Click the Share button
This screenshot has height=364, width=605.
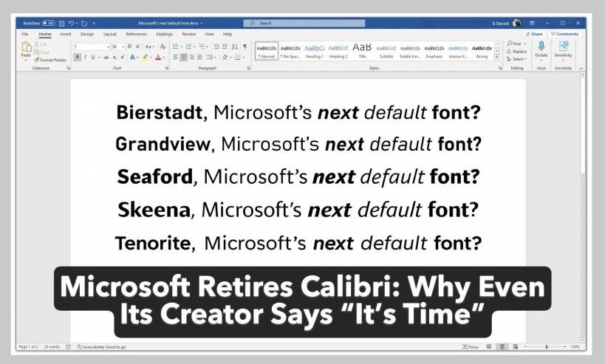click(x=534, y=34)
